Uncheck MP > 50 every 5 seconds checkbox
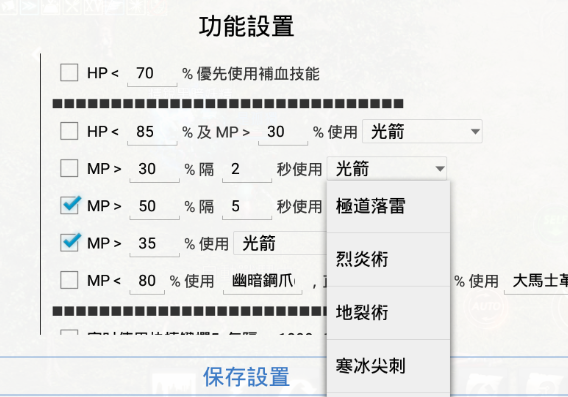Image resolution: width=568 pixels, height=397 pixels. (x=69, y=205)
